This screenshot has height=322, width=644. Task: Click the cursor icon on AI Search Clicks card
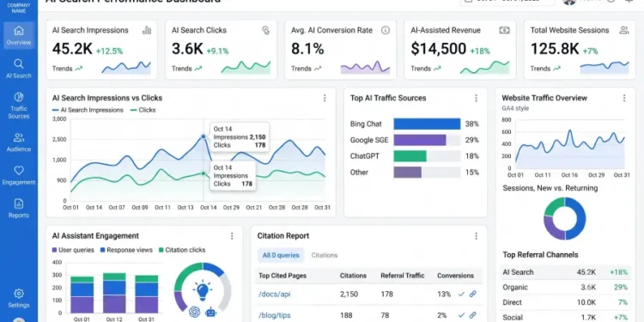(x=266, y=30)
